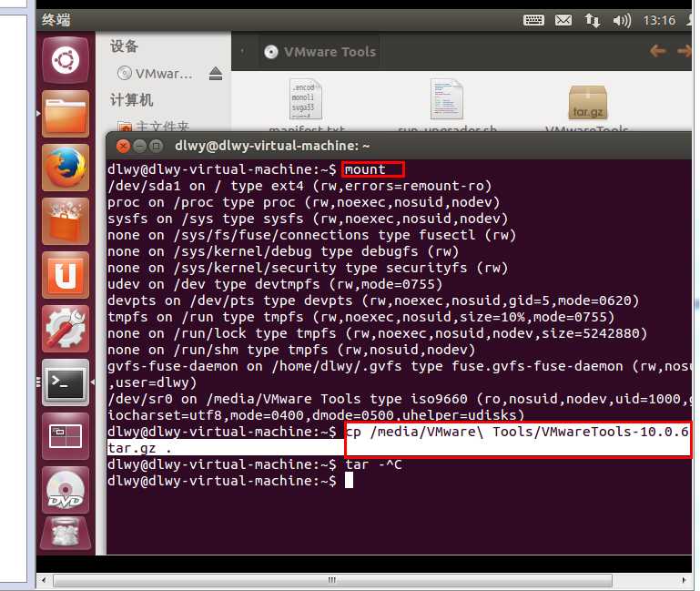Click the securityfs mount line
The height and width of the screenshot is (591, 700).
point(308,268)
